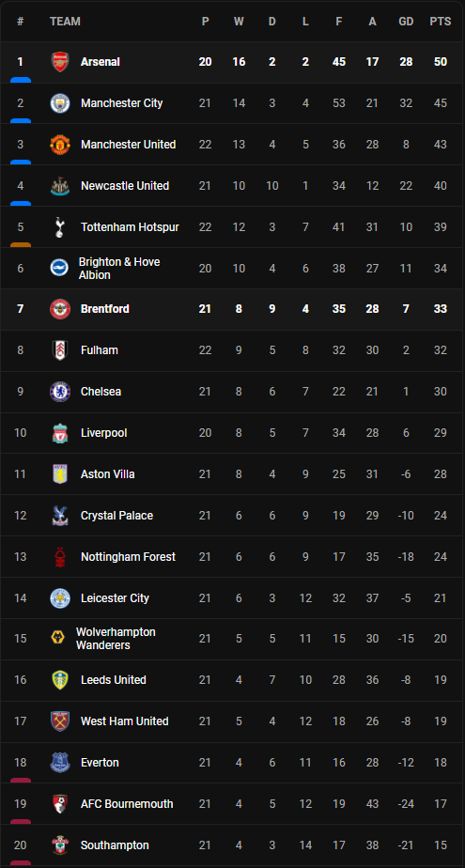
Task: Select the Manchester United badge icon
Action: pos(60,145)
